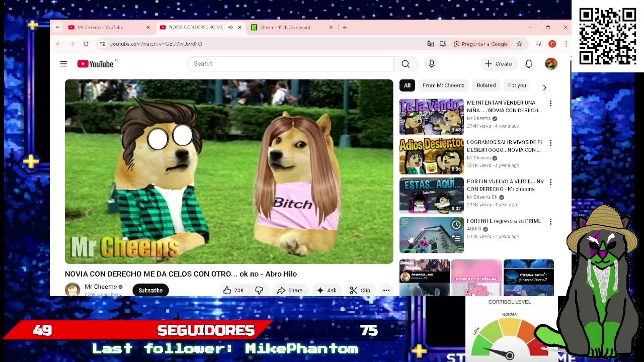This screenshot has width=644, height=362.
Task: Open the CONTACTO VISUAL pink thumbnail
Action: pyautogui.click(x=476, y=278)
